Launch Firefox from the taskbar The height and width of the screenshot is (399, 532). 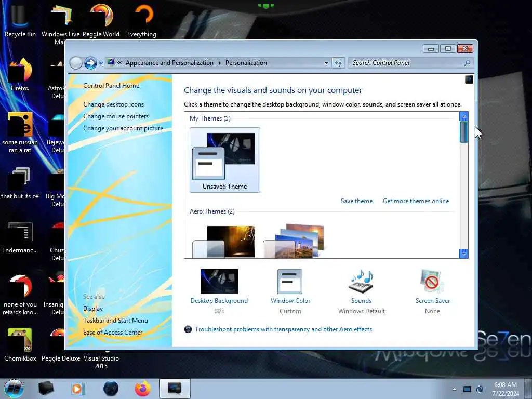(x=143, y=389)
